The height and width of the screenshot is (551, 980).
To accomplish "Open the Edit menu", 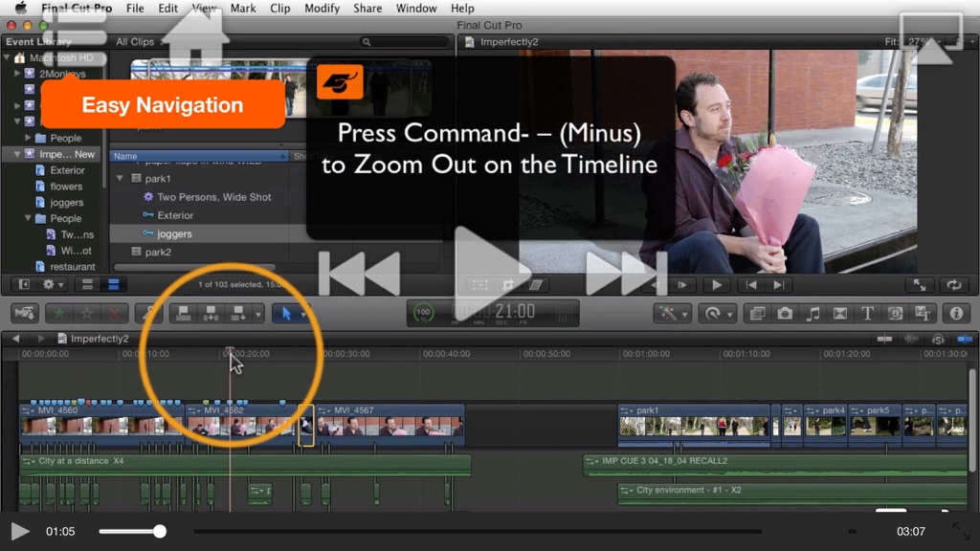I will pos(167,8).
